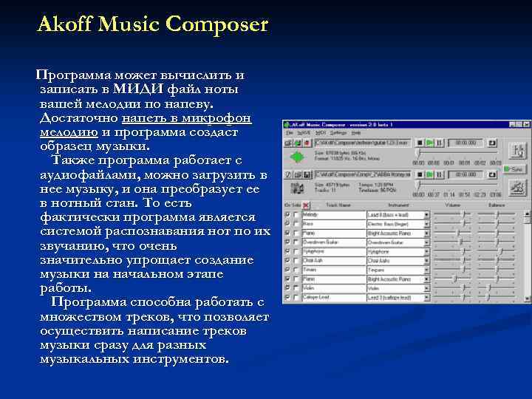
Task: Open the Electric Bass instrument dropdown
Action: (x=427, y=224)
